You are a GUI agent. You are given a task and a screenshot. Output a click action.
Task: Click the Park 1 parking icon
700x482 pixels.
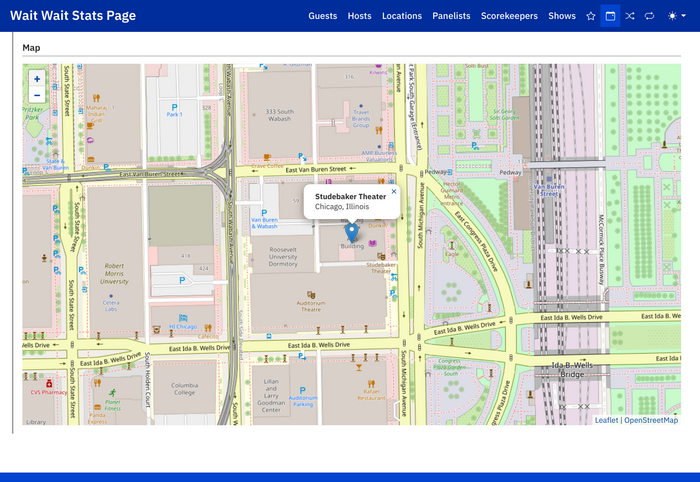click(175, 107)
